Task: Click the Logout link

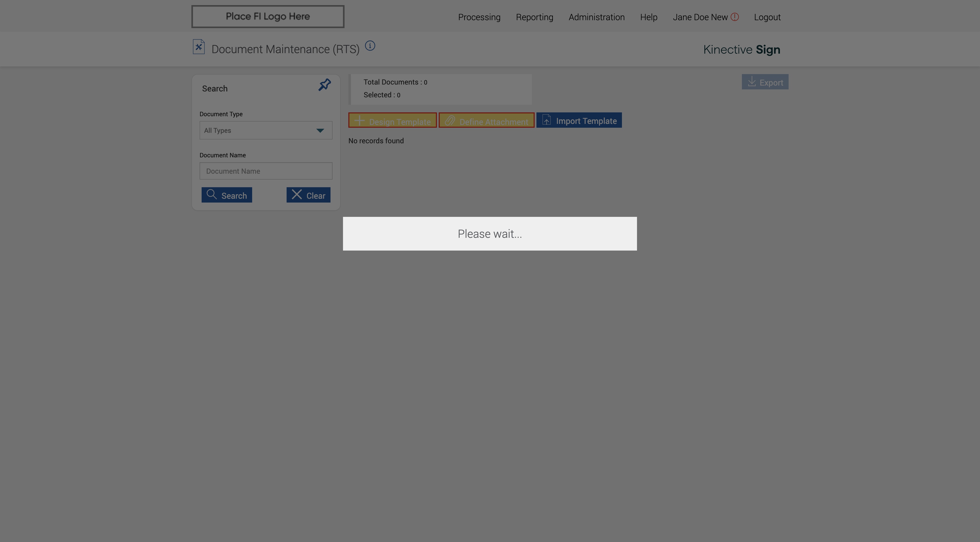Action: pos(767,18)
